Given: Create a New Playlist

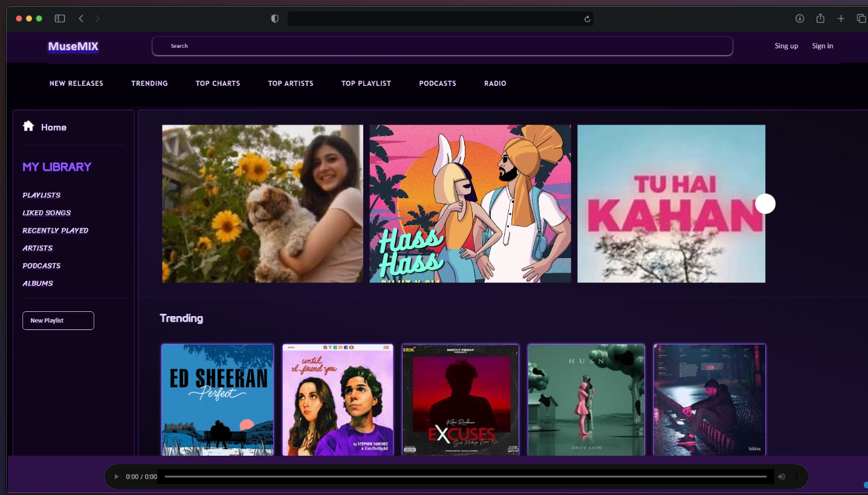Looking at the screenshot, I should point(58,320).
